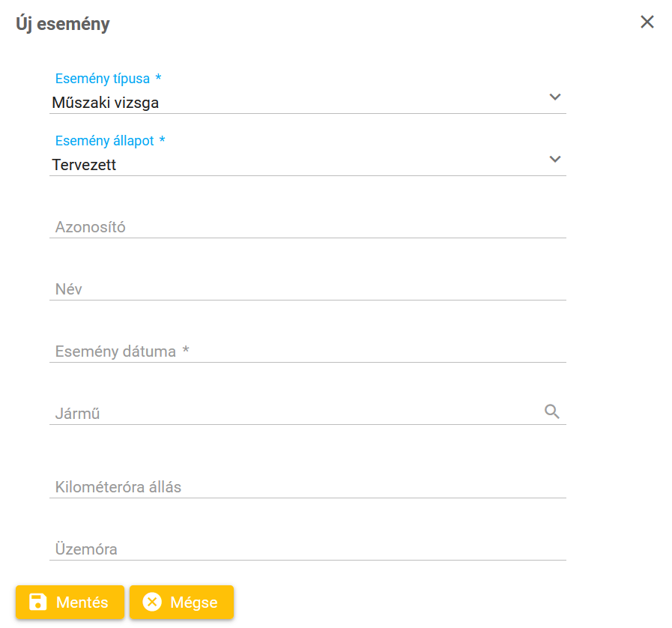Click the Üzemóra input field

point(307,549)
